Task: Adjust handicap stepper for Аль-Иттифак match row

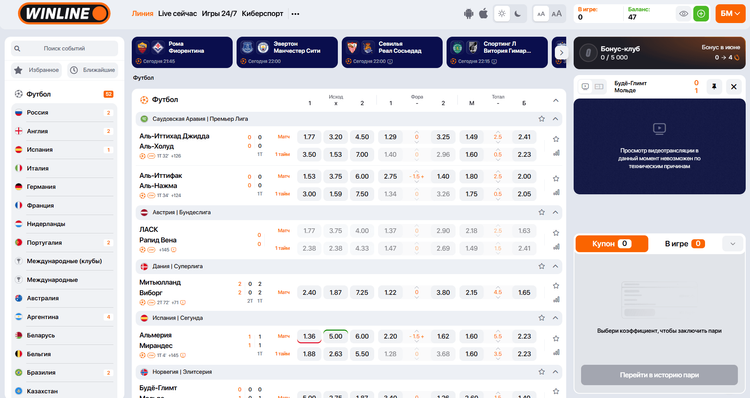Action: [x=417, y=177]
